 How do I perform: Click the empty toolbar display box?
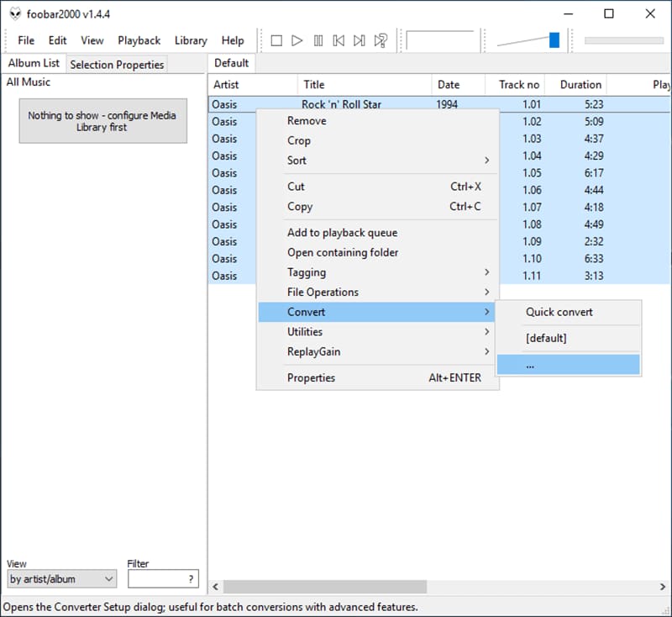[x=440, y=40]
